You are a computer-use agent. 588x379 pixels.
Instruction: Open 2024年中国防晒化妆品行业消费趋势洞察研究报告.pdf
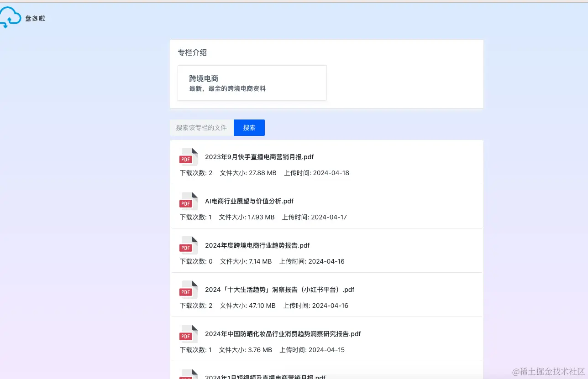click(x=283, y=334)
